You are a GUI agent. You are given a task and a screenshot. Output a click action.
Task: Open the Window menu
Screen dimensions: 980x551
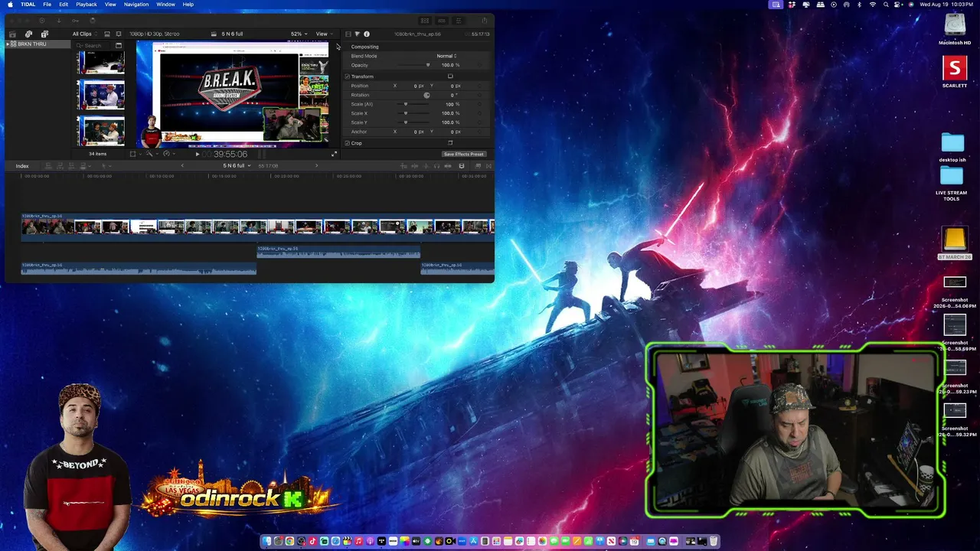coord(165,5)
